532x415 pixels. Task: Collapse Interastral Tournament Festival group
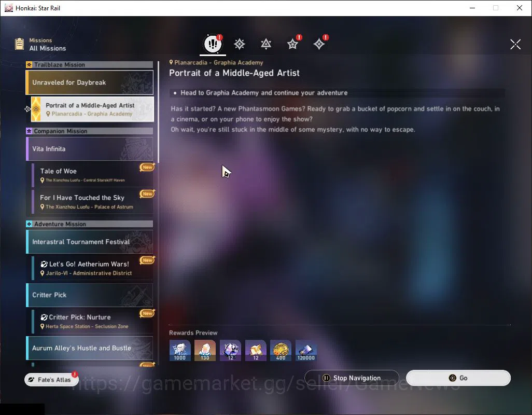point(90,242)
